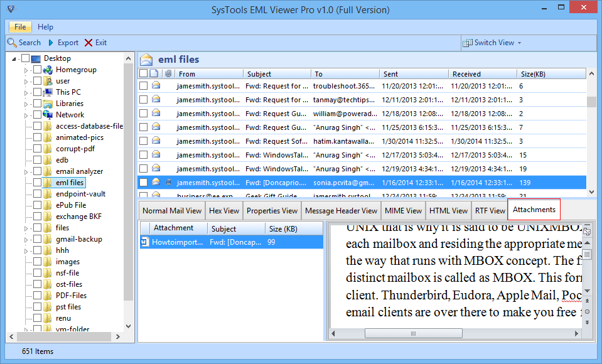The width and height of the screenshot is (602, 364).
Task: Expand the Homegroup tree node
Action: (26, 70)
